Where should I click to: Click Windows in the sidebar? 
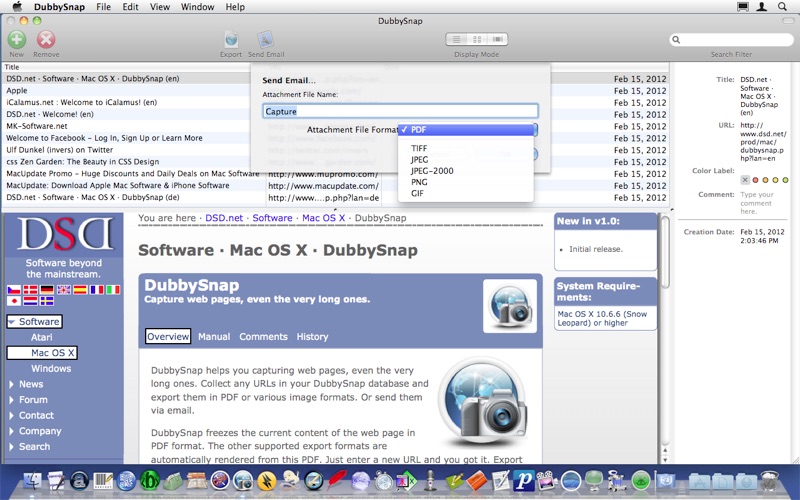click(51, 368)
